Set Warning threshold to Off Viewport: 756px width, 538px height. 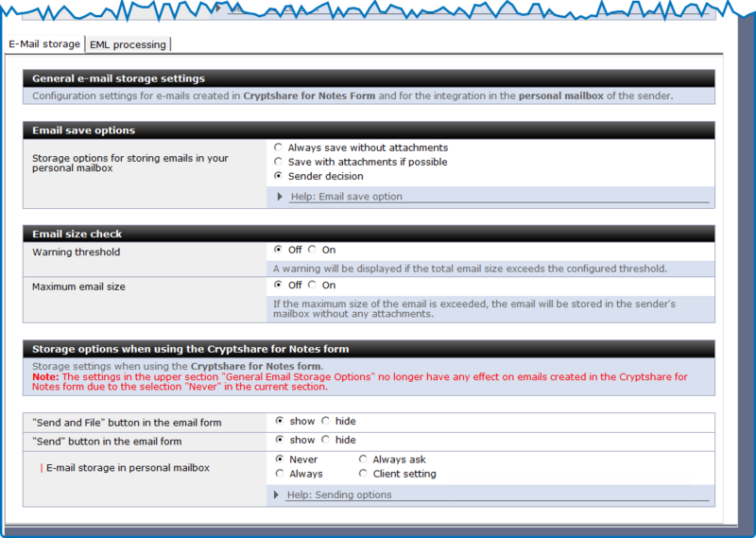pyautogui.click(x=278, y=250)
